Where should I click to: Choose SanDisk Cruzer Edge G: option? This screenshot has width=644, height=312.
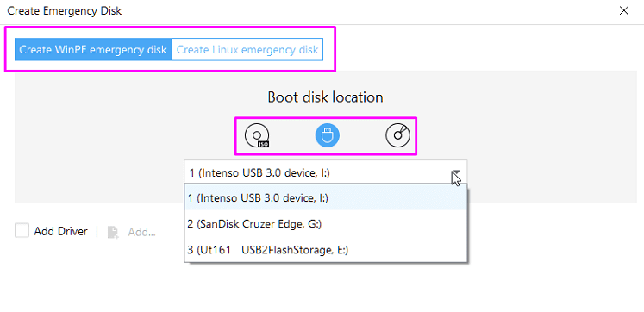[325, 224]
